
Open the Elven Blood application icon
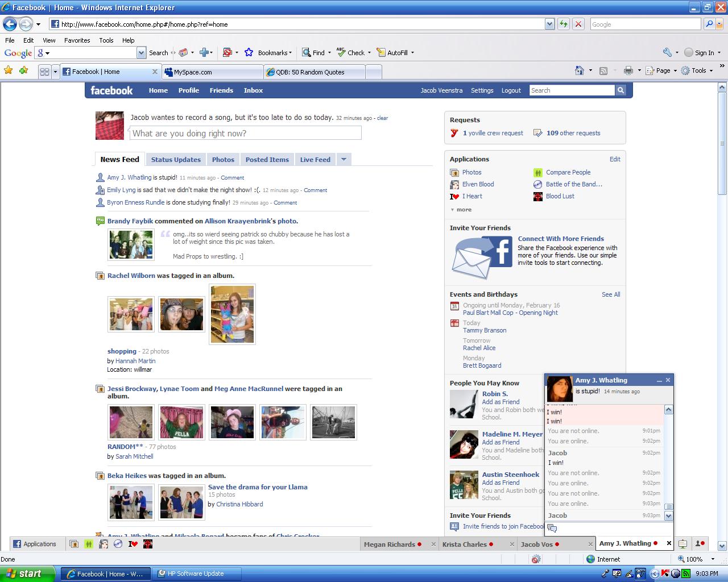[x=454, y=184]
